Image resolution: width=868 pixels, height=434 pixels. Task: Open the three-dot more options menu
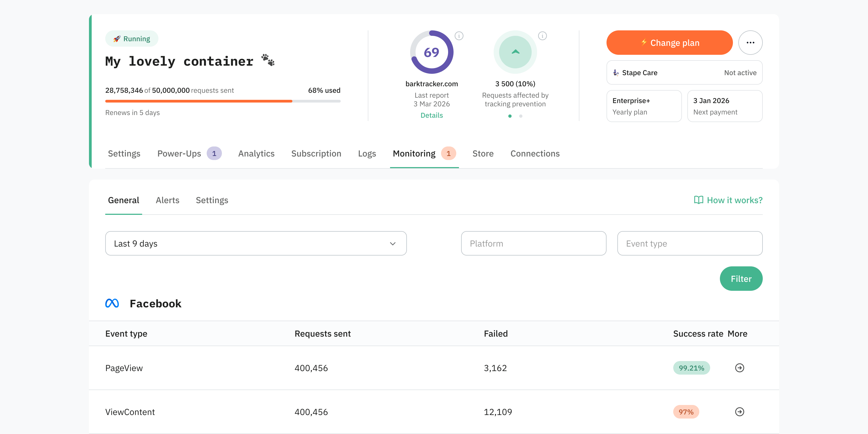pos(750,43)
